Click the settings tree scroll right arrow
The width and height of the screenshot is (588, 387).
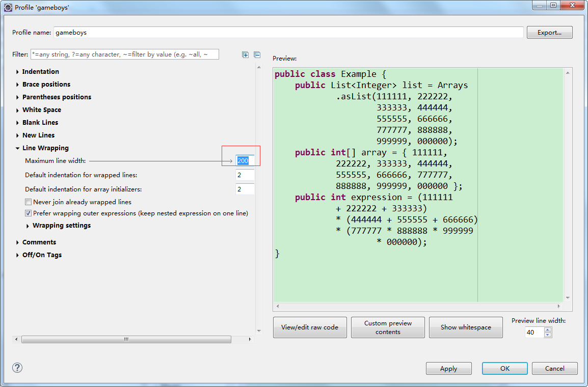pos(250,340)
